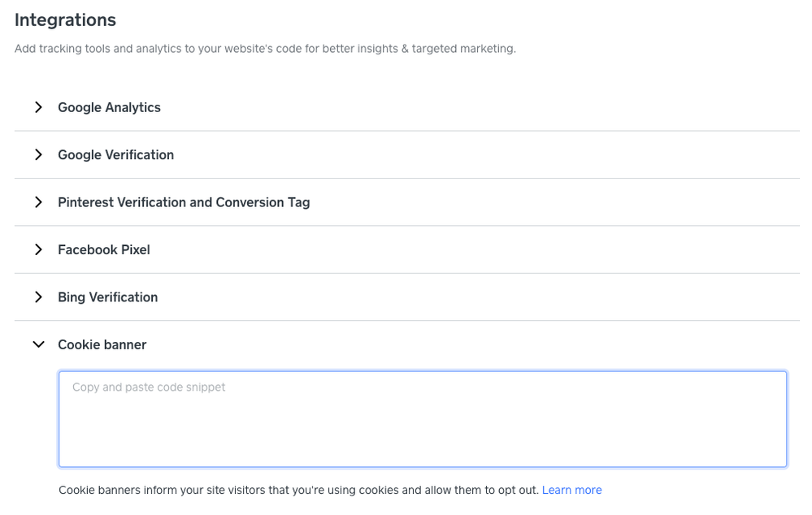
Task: Click the Integrations page heading
Action: pos(65,19)
